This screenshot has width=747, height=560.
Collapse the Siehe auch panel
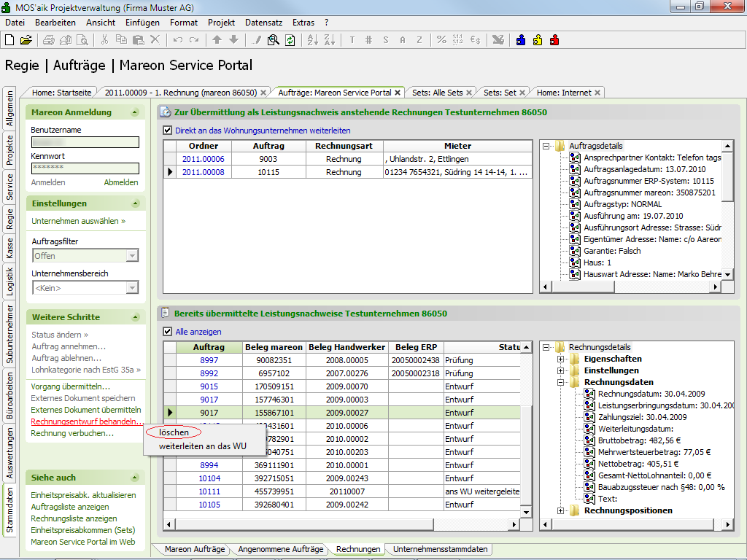click(135, 478)
